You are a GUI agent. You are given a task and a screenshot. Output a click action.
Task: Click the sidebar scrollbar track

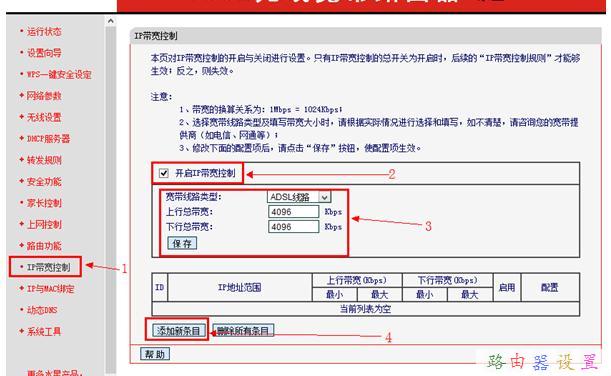pos(111,199)
